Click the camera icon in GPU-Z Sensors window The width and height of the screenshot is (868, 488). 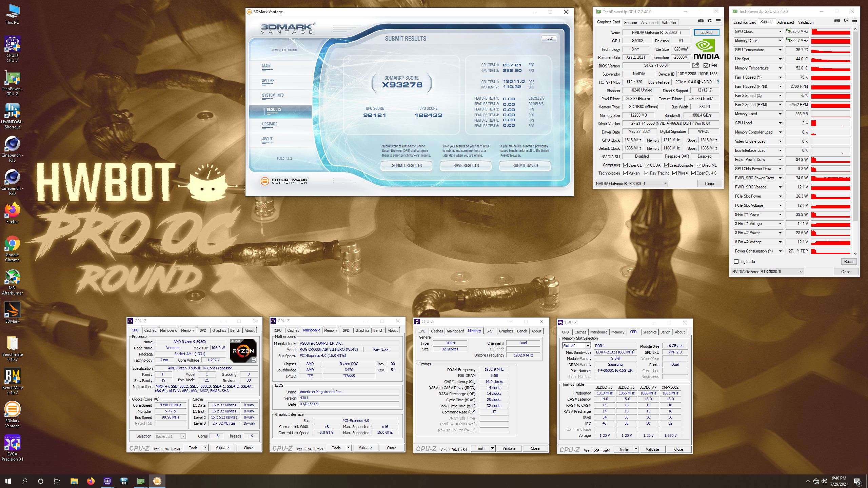click(x=837, y=21)
